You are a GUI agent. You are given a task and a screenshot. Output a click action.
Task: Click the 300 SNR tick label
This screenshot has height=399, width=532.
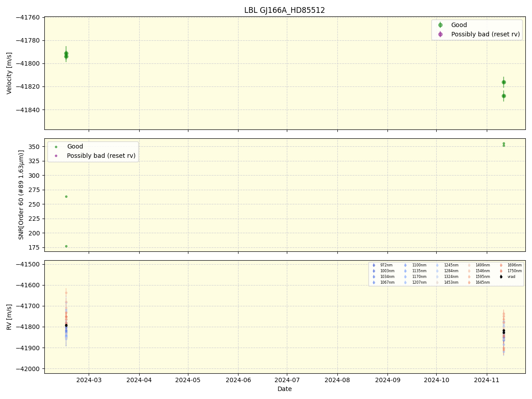click(35, 176)
